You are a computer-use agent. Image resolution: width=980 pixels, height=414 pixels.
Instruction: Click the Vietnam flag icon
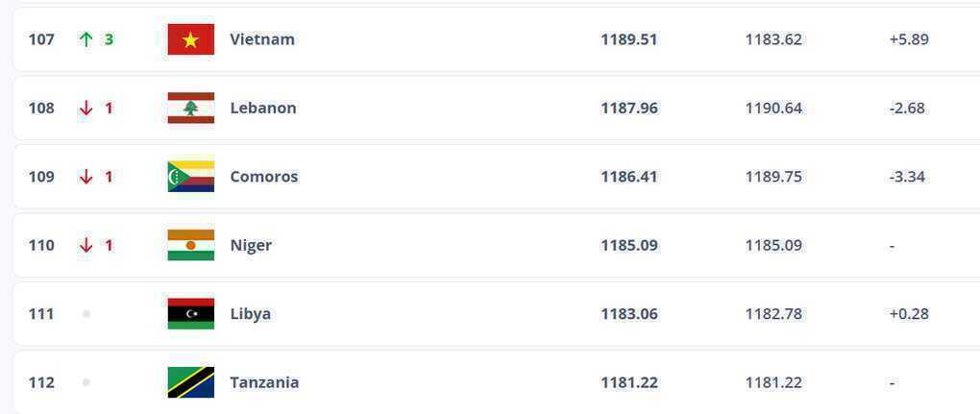coord(190,39)
